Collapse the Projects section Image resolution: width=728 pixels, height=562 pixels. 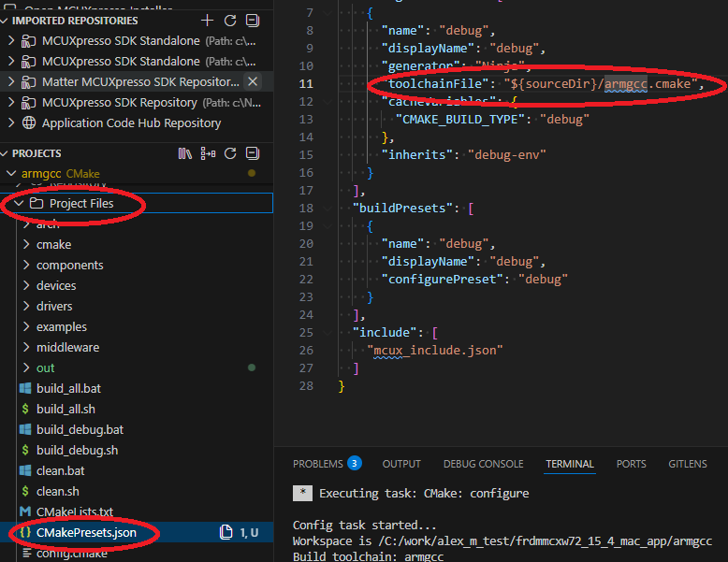(x=5, y=153)
